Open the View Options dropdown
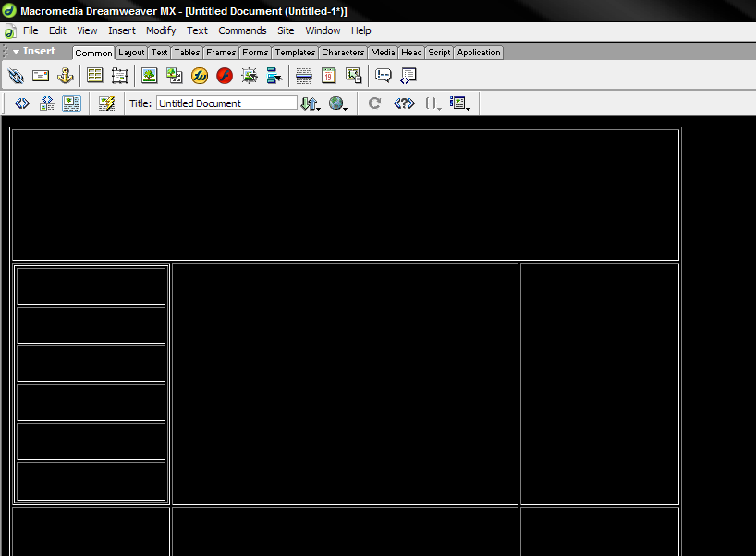The width and height of the screenshot is (756, 556). pyautogui.click(x=459, y=103)
